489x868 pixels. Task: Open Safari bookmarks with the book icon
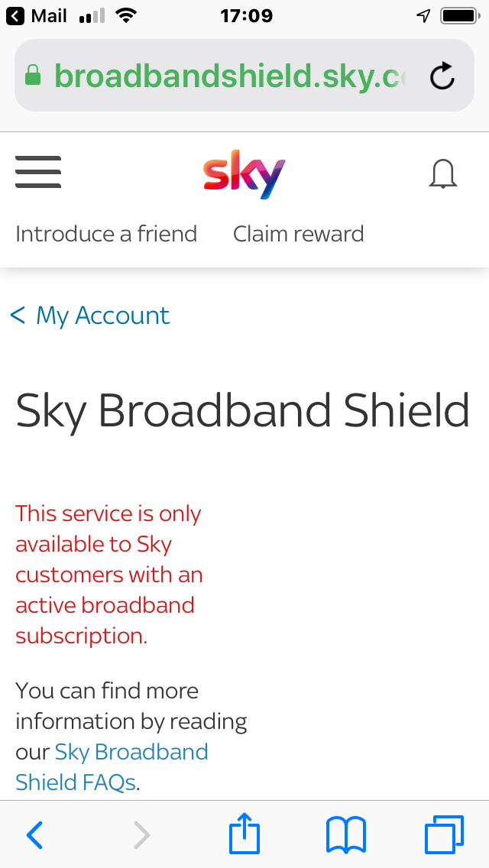pyautogui.click(x=345, y=834)
